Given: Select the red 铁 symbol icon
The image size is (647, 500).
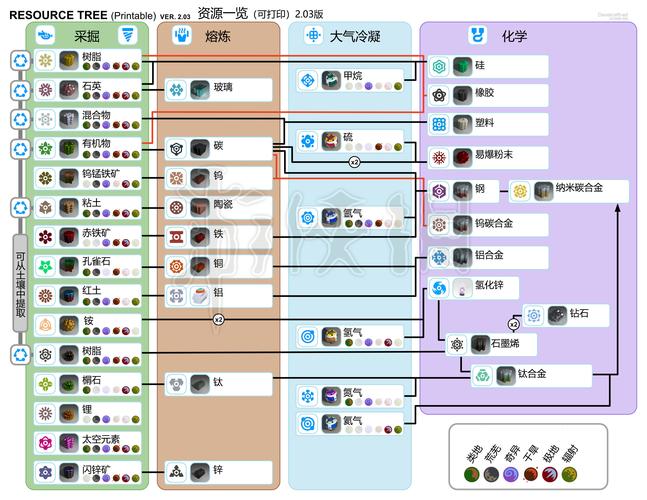Looking at the screenshot, I should click(x=177, y=237).
